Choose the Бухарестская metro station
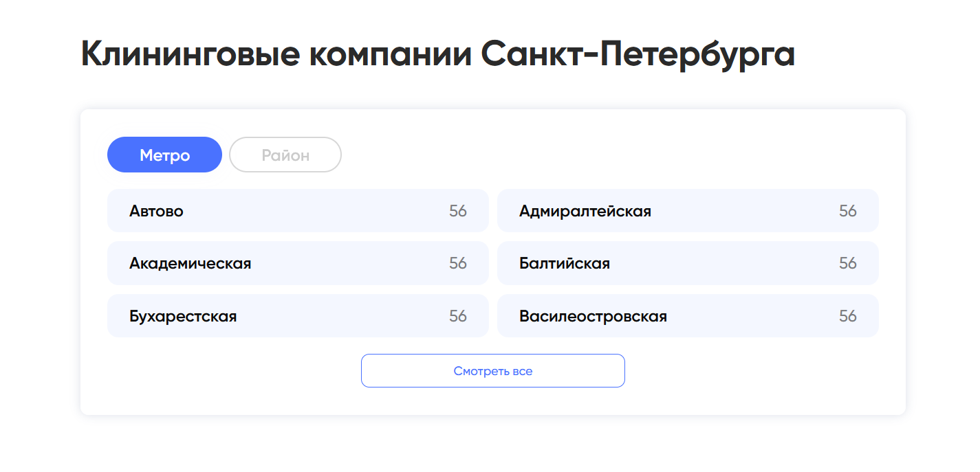This screenshot has height=472, width=980. pyautogui.click(x=298, y=316)
